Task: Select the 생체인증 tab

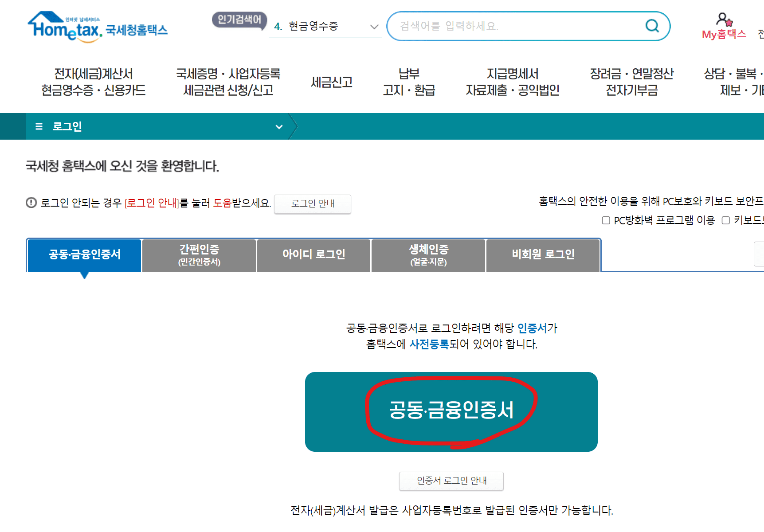Action: click(x=427, y=255)
